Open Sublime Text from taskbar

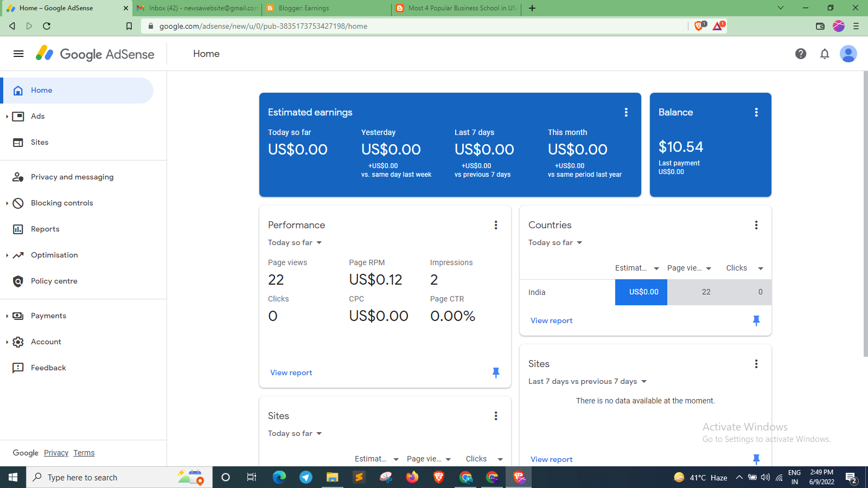[359, 477]
